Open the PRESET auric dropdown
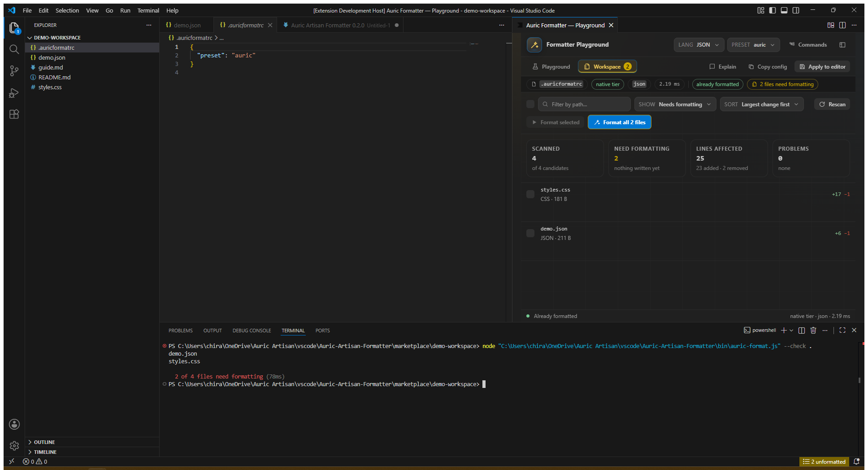 (753, 45)
